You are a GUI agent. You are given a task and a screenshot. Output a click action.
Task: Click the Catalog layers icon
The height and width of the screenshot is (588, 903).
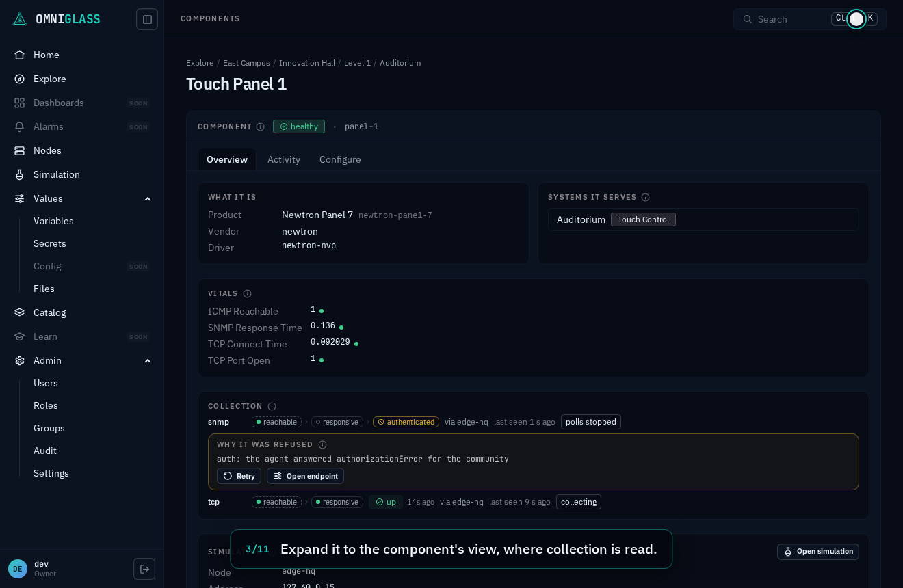click(x=20, y=312)
